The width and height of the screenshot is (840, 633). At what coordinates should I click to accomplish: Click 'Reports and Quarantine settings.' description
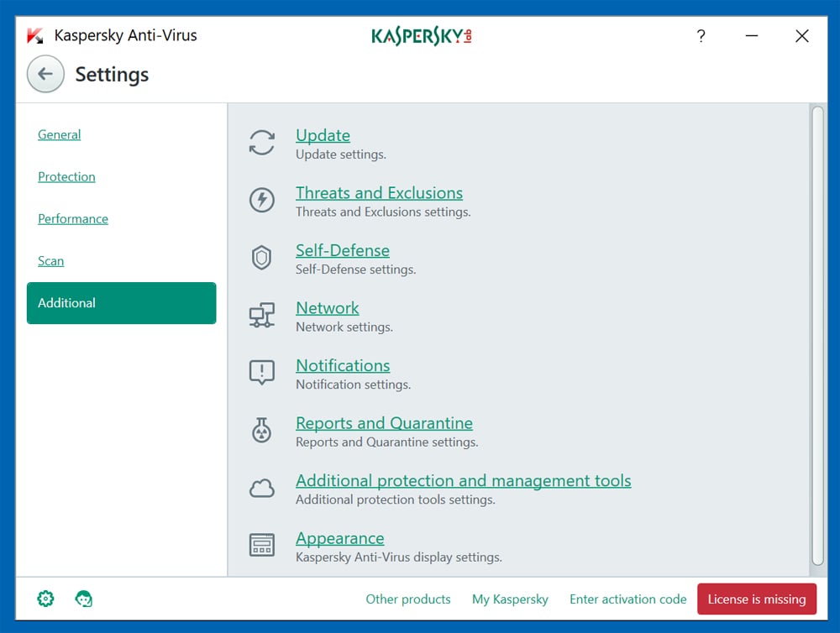point(386,442)
